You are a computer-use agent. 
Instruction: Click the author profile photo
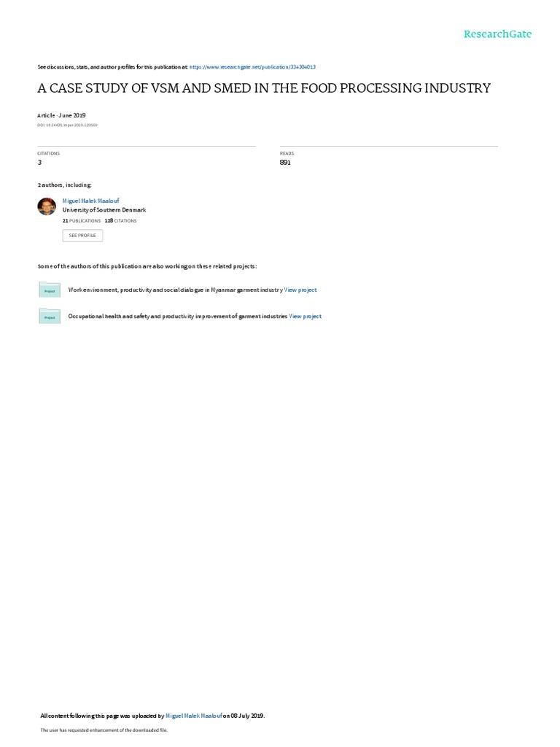47,206
